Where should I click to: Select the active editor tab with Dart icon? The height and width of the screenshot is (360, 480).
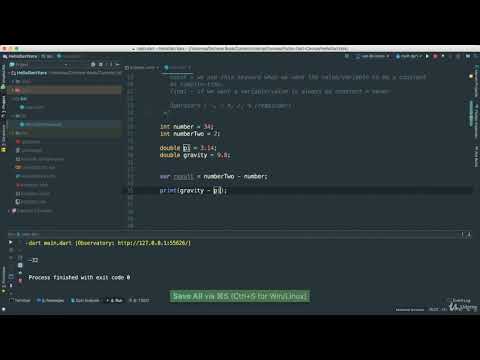[178, 68]
